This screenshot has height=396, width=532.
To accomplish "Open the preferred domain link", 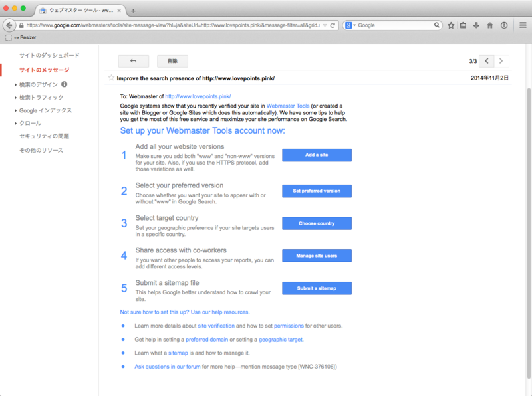I will 207,340.
